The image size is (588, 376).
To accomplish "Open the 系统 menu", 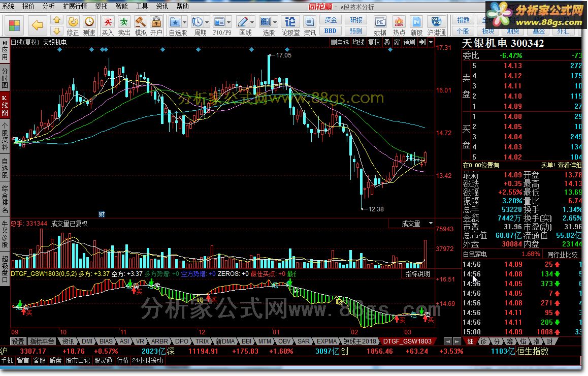I will [8, 7].
